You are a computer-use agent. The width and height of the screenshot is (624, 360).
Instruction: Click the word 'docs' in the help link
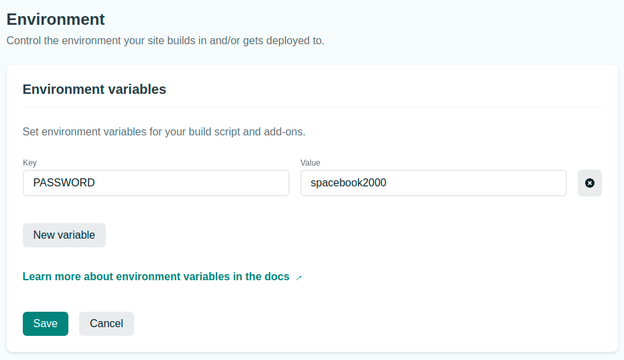click(277, 276)
